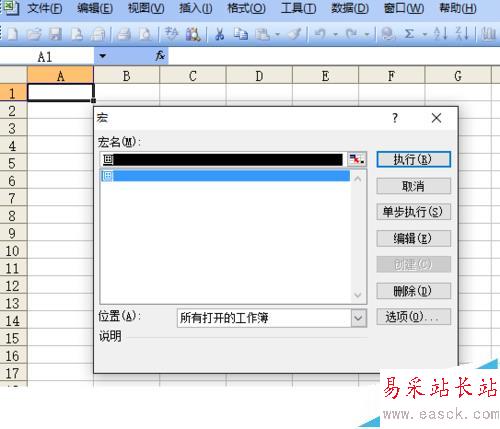Click the Cut scissors icon

click(x=219, y=34)
